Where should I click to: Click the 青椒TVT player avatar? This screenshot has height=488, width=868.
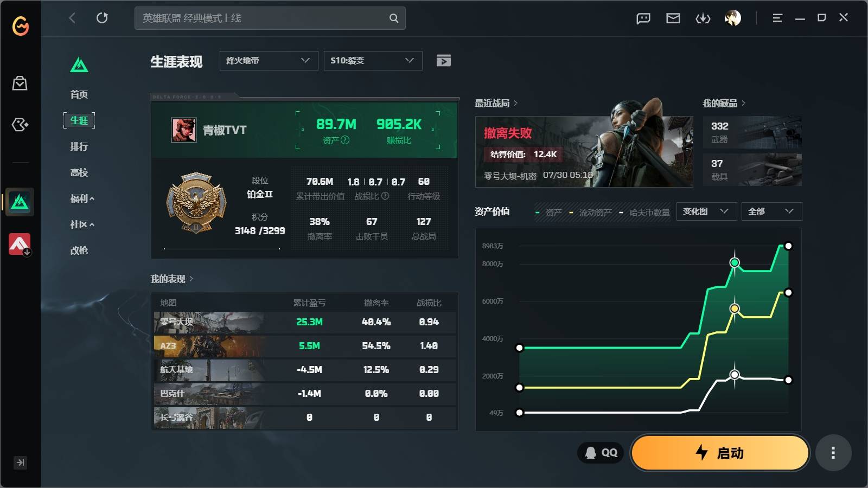pos(184,130)
